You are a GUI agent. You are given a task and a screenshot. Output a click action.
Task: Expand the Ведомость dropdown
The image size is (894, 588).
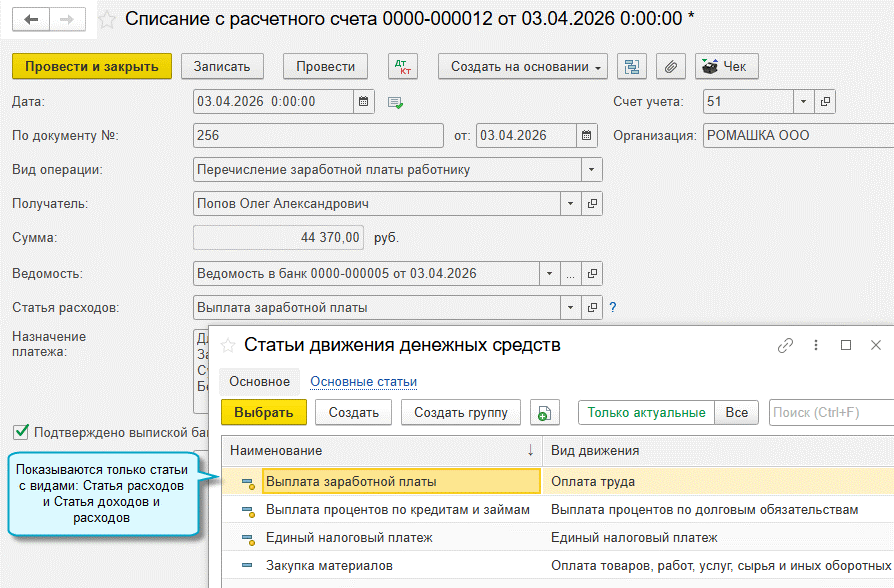[550, 274]
